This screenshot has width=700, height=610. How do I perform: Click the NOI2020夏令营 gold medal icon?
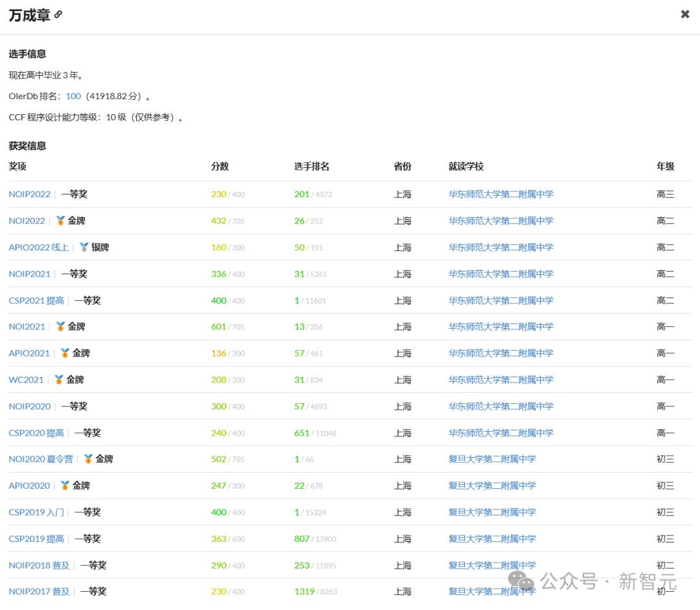point(88,458)
